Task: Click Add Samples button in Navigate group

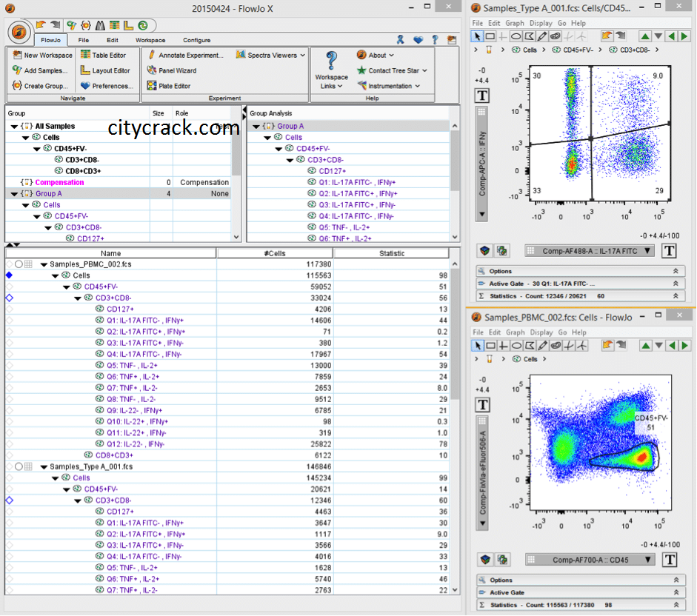Action: 41,70
